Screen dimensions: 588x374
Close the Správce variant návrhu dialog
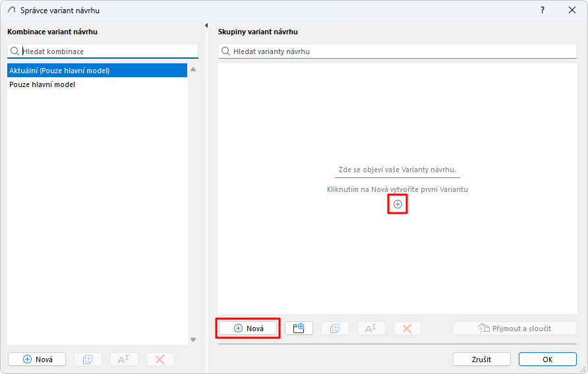pyautogui.click(x=572, y=10)
